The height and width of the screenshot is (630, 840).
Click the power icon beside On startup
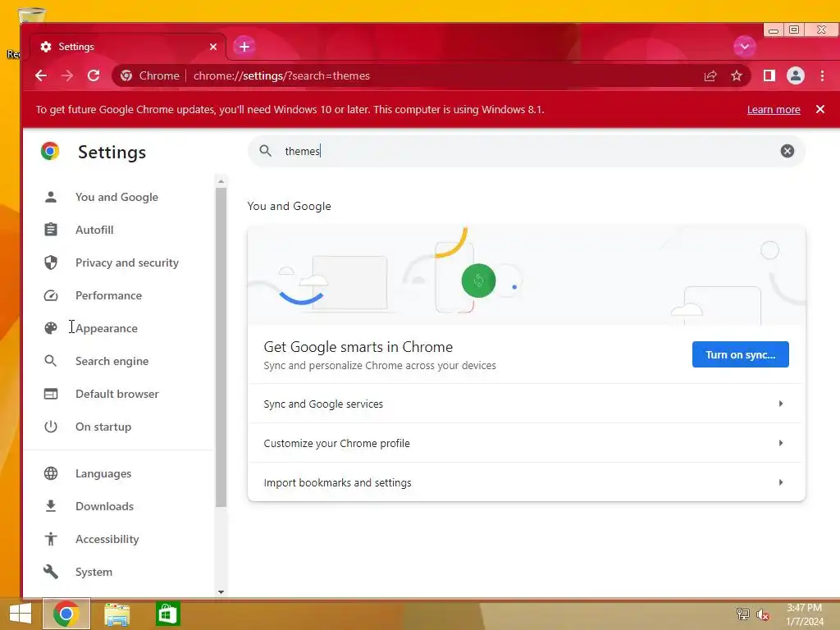pos(51,427)
